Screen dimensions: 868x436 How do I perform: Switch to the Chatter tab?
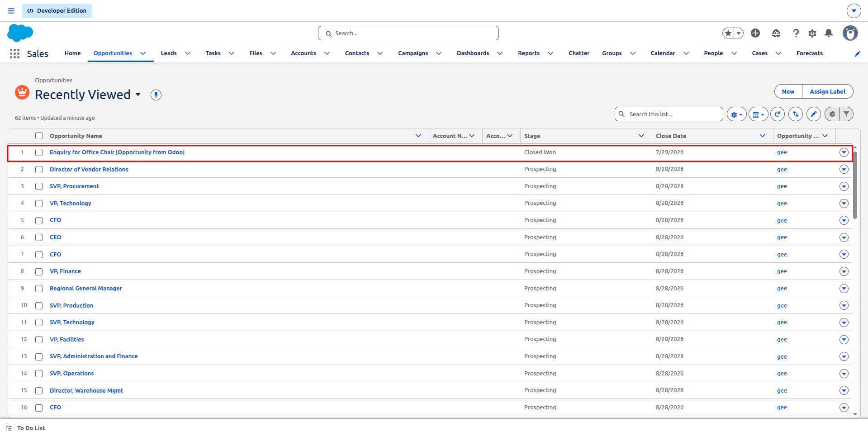coord(579,53)
